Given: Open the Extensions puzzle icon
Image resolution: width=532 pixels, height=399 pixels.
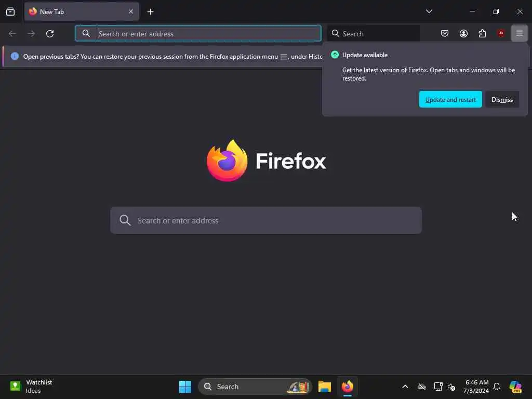Looking at the screenshot, I should click(x=482, y=33).
